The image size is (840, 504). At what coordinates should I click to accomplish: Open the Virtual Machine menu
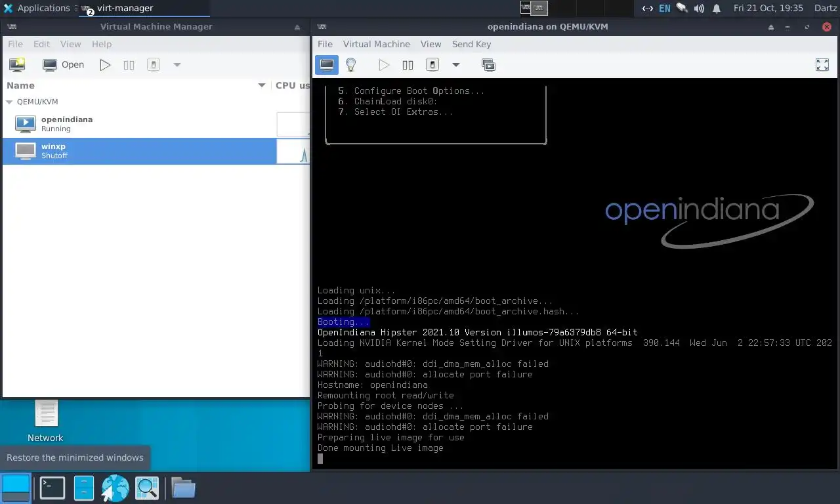[x=377, y=44]
